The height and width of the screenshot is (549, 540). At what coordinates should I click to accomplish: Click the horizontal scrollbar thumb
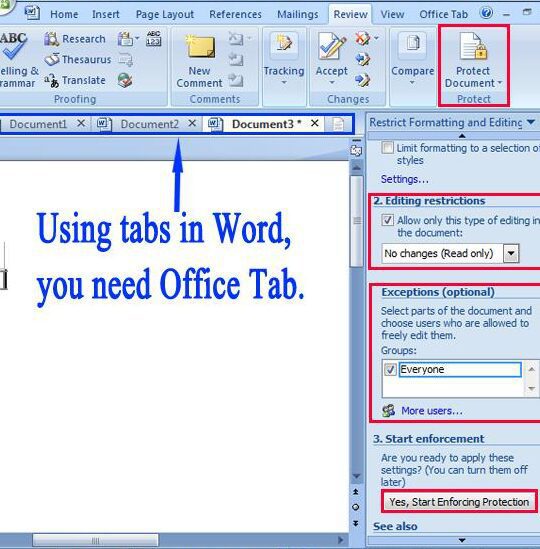[x=95, y=541]
